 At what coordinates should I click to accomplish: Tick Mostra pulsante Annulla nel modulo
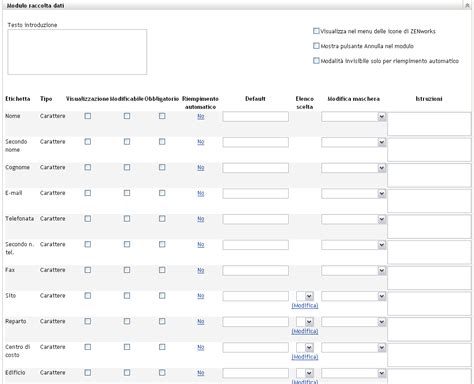click(316, 46)
